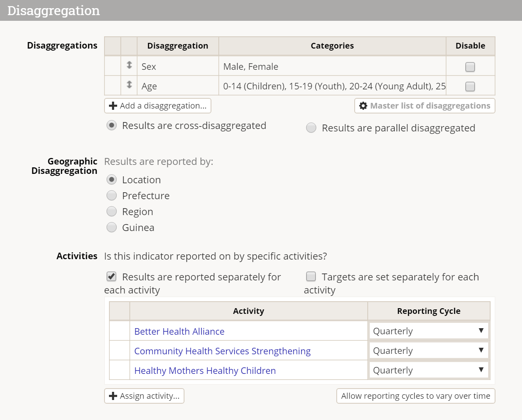Click the reorder handle for Sex row
The width and height of the screenshot is (522, 420).
click(129, 65)
